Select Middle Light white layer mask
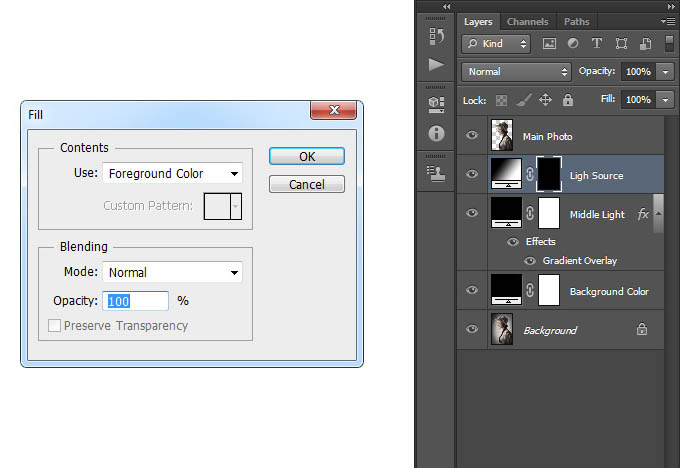Image resolution: width=700 pixels, height=468 pixels. (x=549, y=213)
